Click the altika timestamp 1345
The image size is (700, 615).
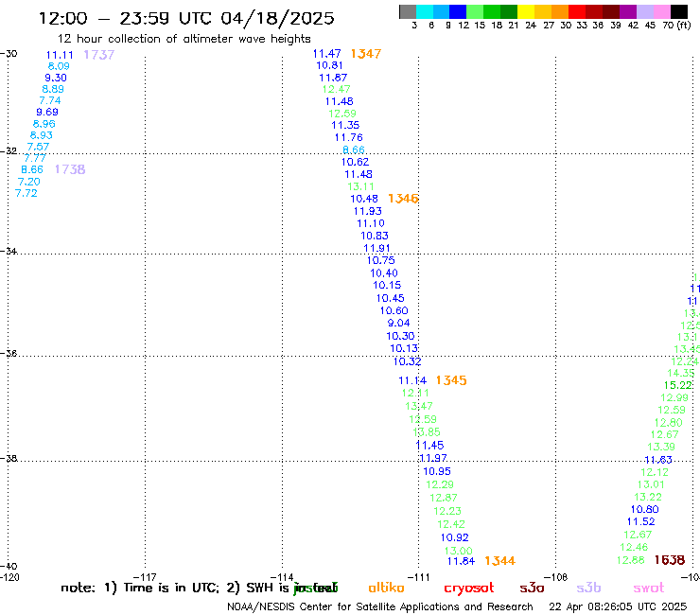click(451, 380)
